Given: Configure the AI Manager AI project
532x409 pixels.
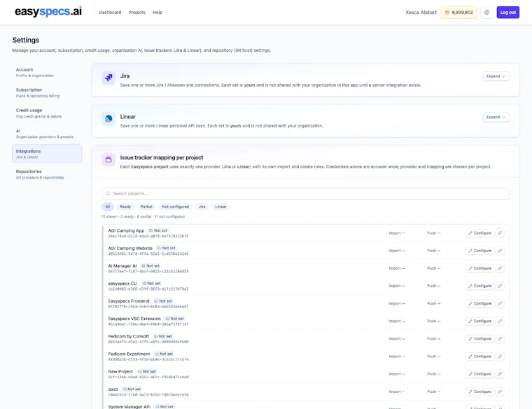Looking at the screenshot, I should click(479, 268).
